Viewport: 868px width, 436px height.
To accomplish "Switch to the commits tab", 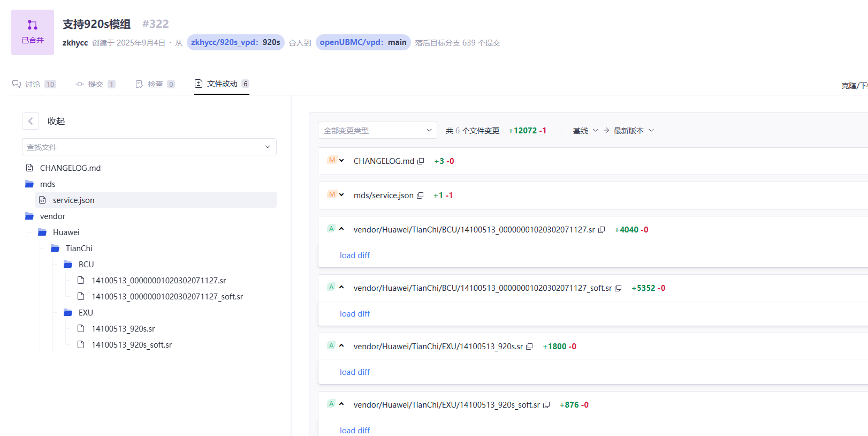I will (95, 84).
